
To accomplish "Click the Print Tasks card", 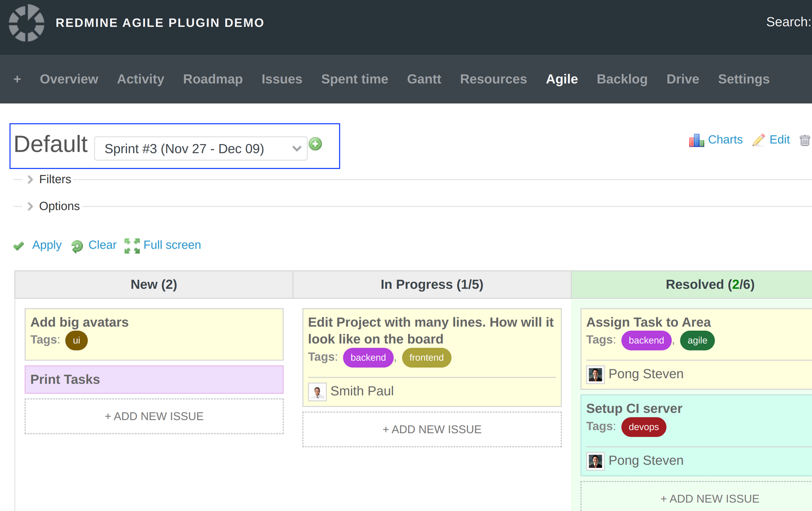I will [154, 380].
